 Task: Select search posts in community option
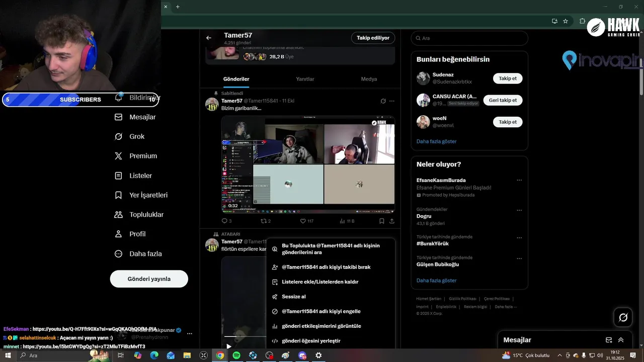click(331, 249)
